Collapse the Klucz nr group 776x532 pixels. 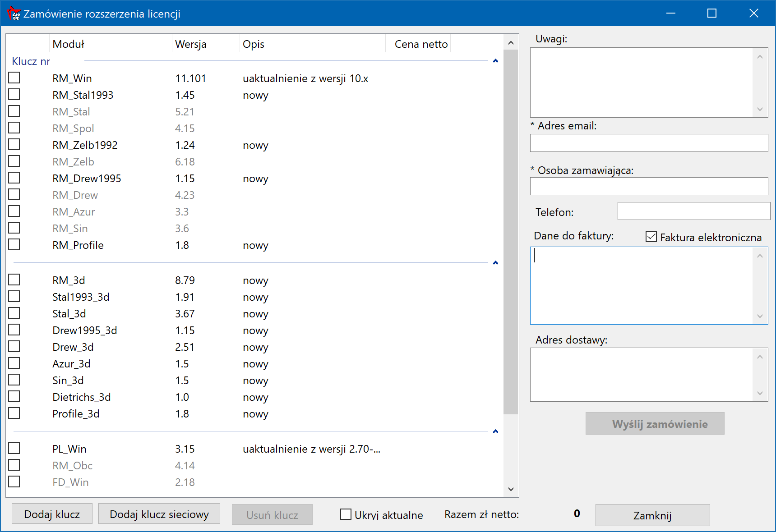click(495, 61)
